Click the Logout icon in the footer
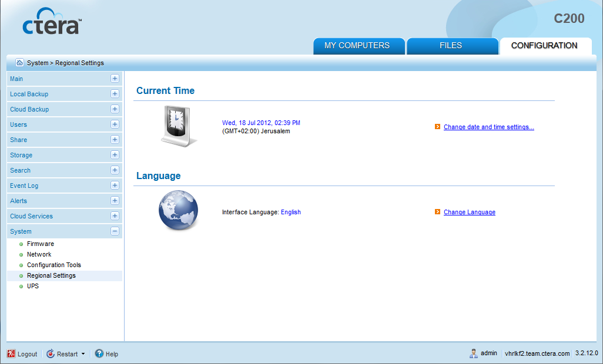This screenshot has height=364, width=603. [11, 353]
